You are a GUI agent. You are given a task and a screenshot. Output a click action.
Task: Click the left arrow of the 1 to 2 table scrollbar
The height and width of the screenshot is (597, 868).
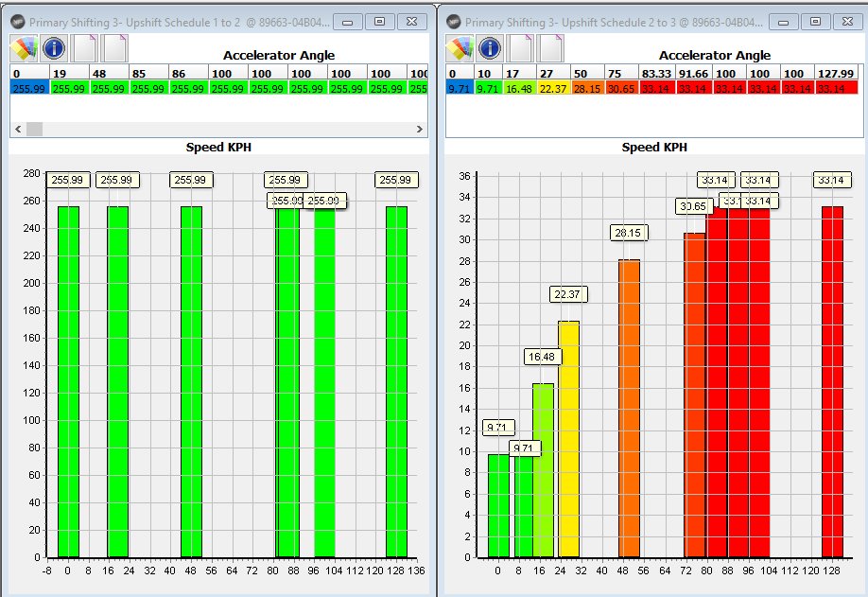pos(18,129)
